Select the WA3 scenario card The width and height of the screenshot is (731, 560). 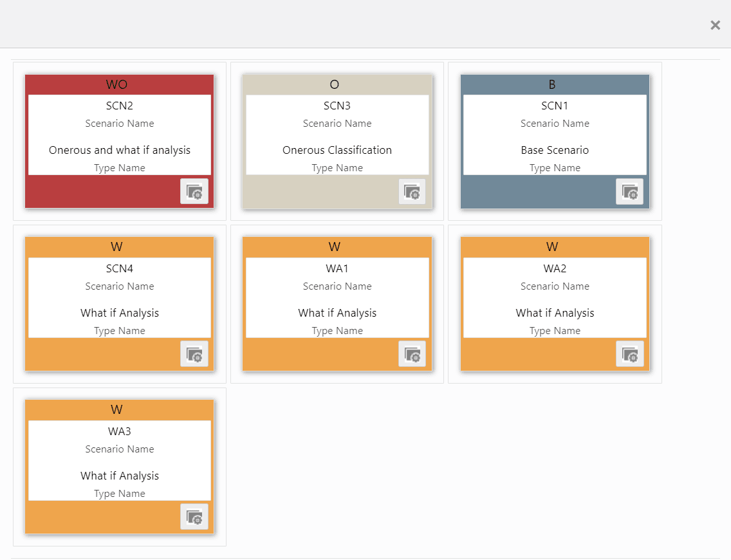pyautogui.click(x=119, y=459)
